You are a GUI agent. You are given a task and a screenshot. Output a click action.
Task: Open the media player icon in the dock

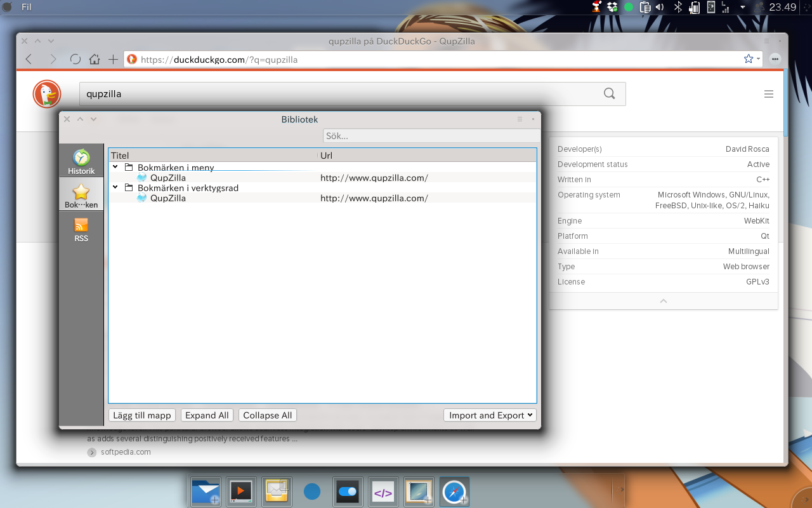point(241,491)
